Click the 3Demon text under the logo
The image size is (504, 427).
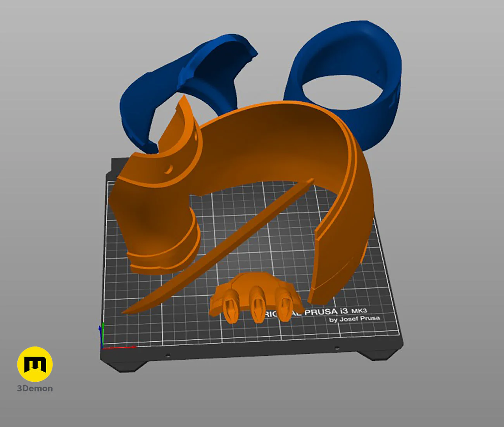click(35, 389)
